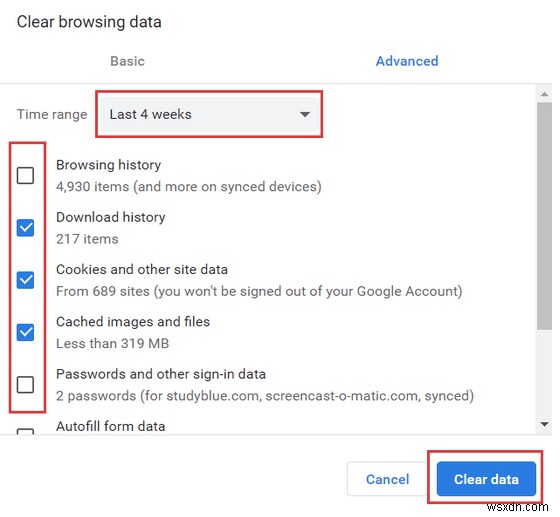Click 'Cookies and other site data' label
560x517 pixels.
[142, 270]
